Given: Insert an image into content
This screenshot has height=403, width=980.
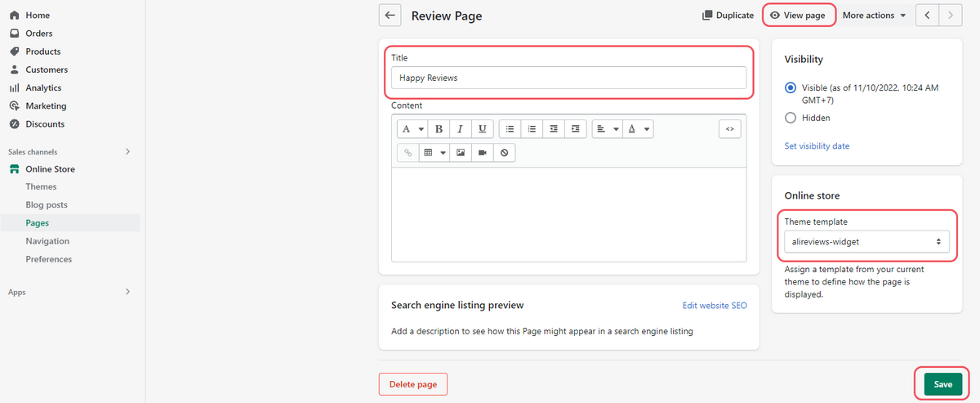Looking at the screenshot, I should click(x=461, y=153).
